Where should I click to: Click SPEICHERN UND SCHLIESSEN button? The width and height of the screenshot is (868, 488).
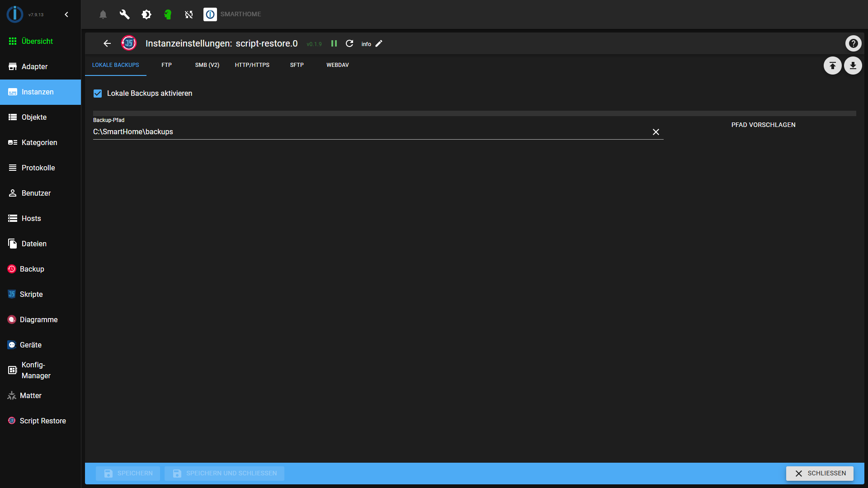point(224,473)
